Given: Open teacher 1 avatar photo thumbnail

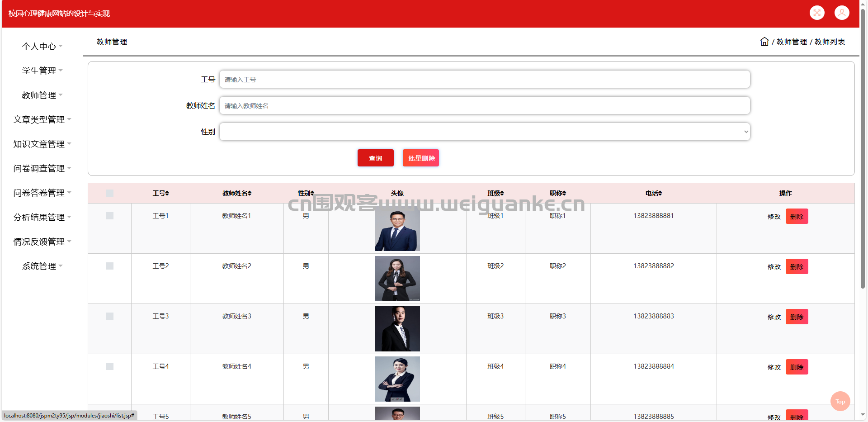Looking at the screenshot, I should (x=397, y=228).
